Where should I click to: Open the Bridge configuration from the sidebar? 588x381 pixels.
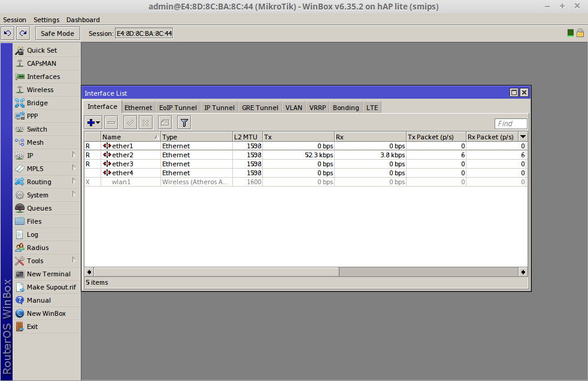click(x=37, y=102)
